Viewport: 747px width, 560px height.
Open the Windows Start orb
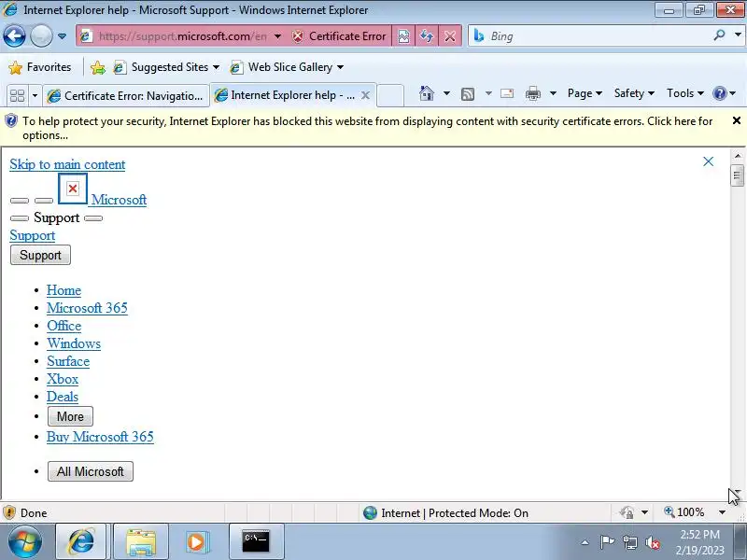click(25, 541)
